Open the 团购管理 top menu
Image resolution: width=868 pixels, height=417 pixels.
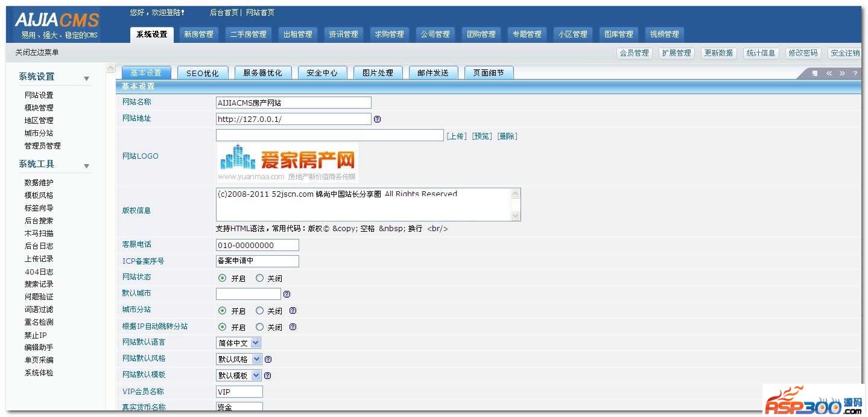click(x=481, y=34)
